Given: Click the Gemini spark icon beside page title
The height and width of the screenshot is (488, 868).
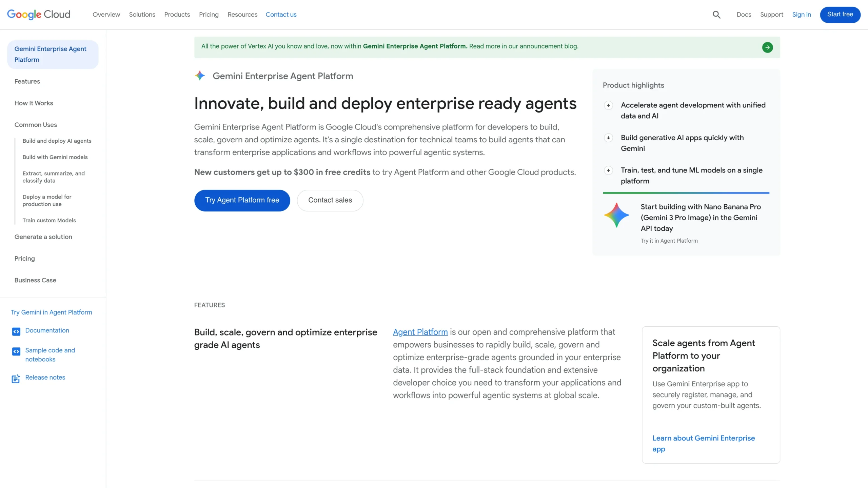Looking at the screenshot, I should [200, 76].
